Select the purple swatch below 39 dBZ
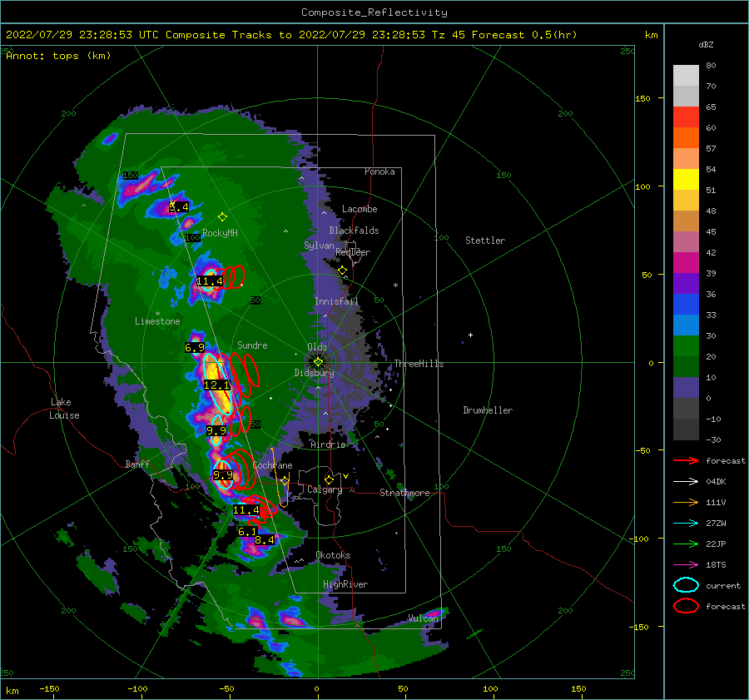The image size is (749, 700). point(686,284)
